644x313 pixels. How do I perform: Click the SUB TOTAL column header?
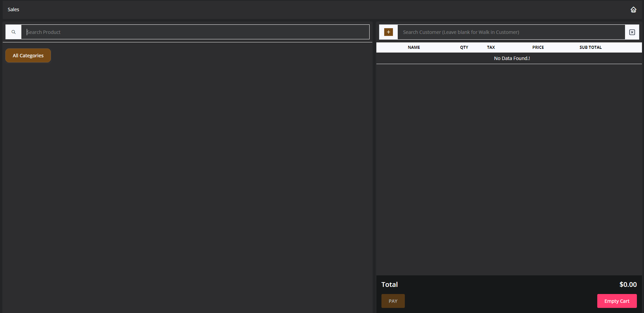pyautogui.click(x=590, y=47)
